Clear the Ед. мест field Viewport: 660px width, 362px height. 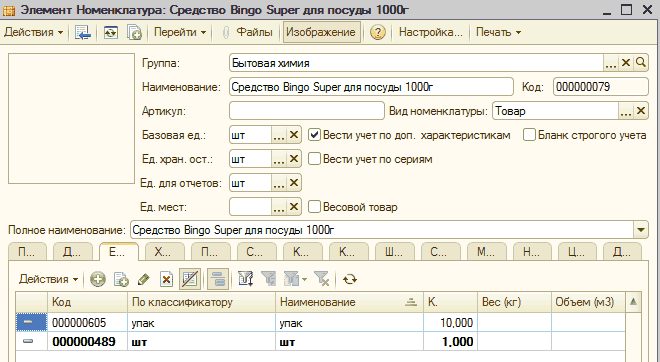293,207
